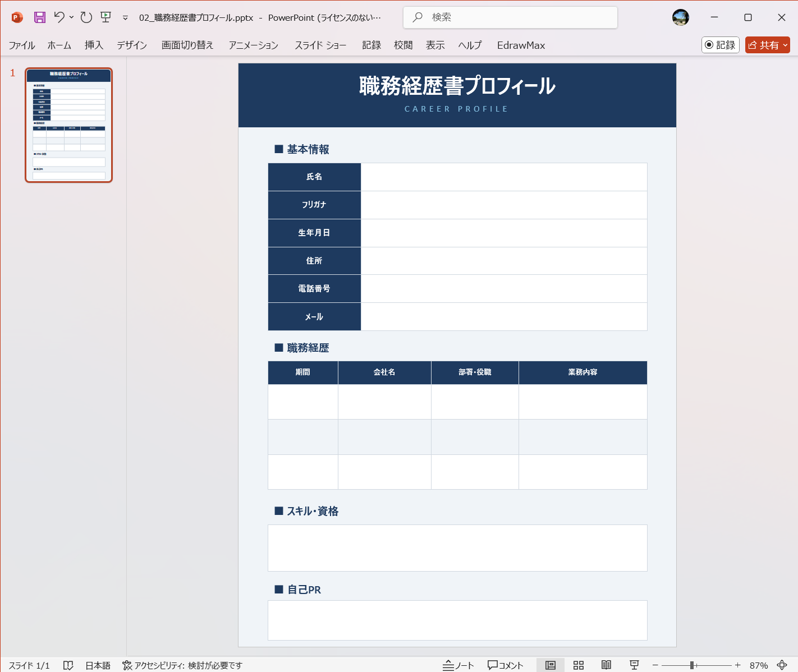Redo the last action
The height and width of the screenshot is (672, 798).
(x=85, y=17)
